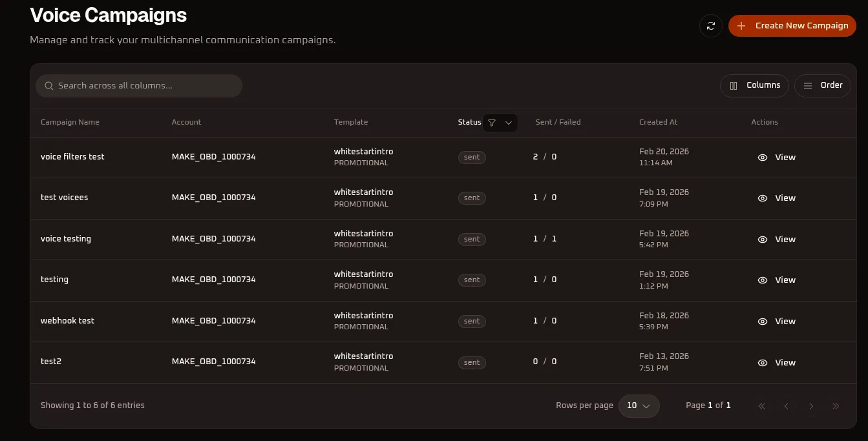
Task: Select the voice filters test campaign name
Action: (72, 157)
